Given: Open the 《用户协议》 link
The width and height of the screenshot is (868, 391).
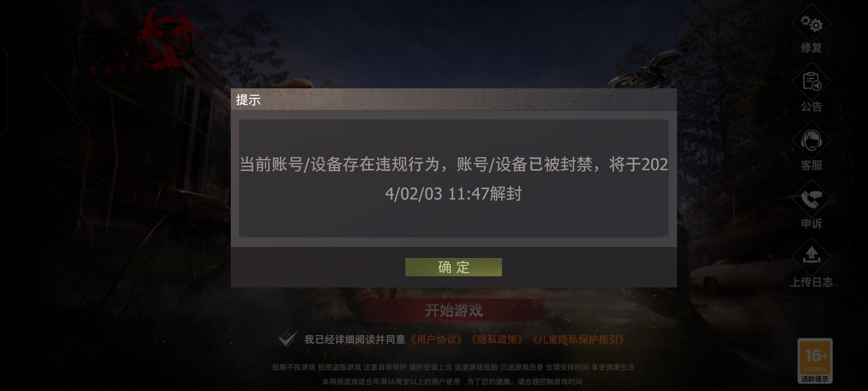Looking at the screenshot, I should click(x=436, y=340).
